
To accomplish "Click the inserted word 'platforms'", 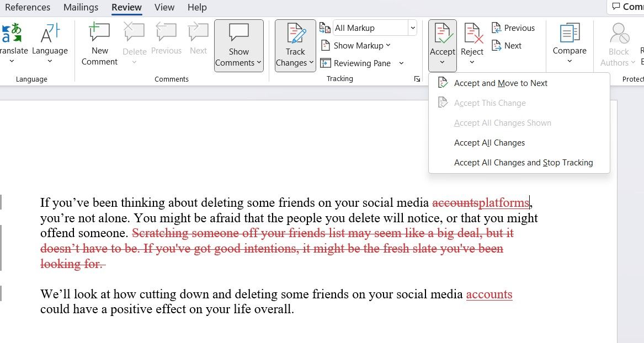I will click(504, 203).
